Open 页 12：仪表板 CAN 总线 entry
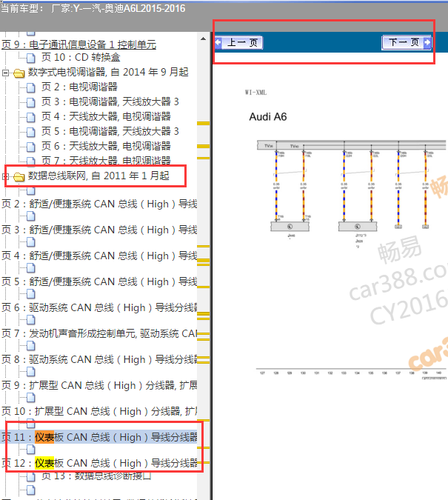Screen dimensions: 448x500 tap(99, 463)
